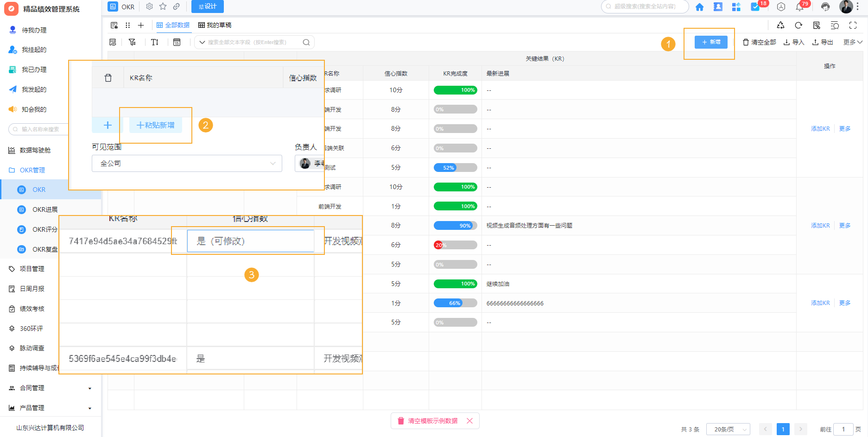868x437 pixels.
Task: Click the customer service headset icon
Action: 825,7
